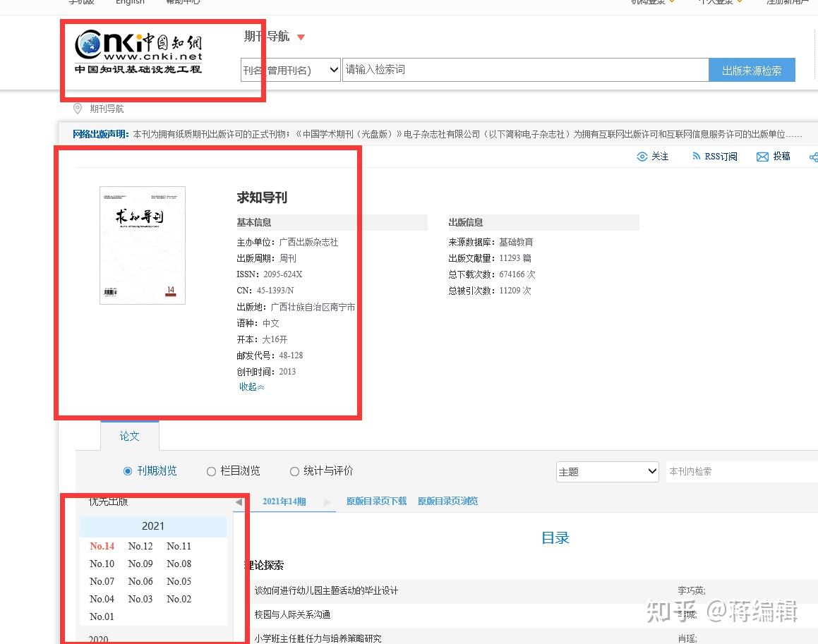The width and height of the screenshot is (818, 644).
Task: Open article 小学班主任胜任力与培养策略研究
Action: (318, 638)
